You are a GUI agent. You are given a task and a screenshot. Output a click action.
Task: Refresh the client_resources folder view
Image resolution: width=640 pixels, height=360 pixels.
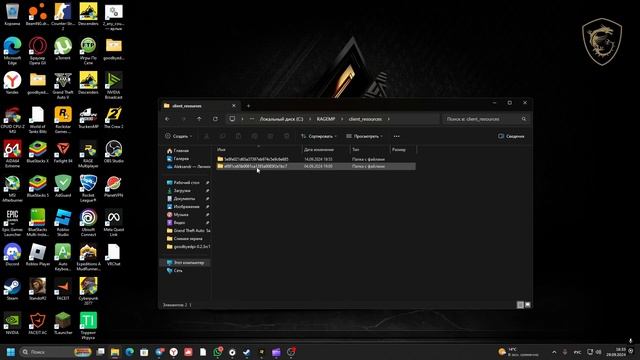pyautogui.click(x=215, y=119)
